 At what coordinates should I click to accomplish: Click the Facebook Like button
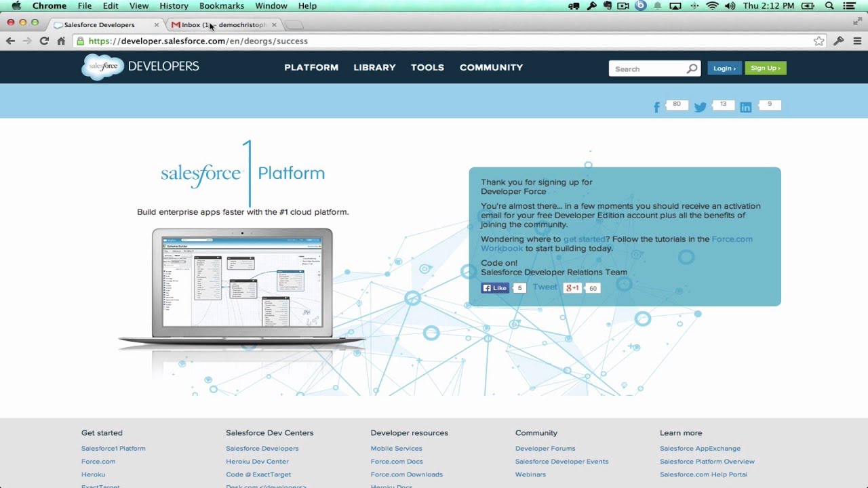(495, 288)
